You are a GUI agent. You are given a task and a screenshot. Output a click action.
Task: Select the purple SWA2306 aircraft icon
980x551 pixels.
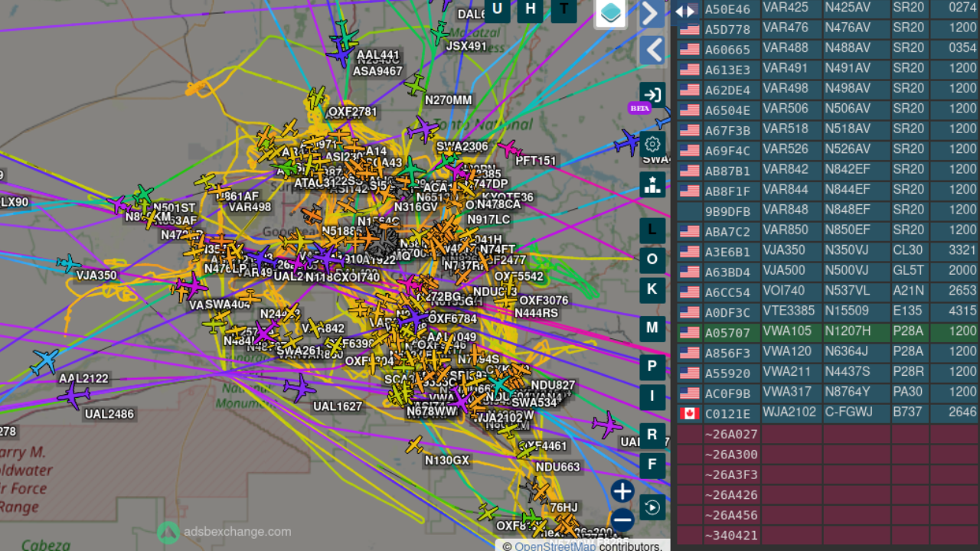click(x=423, y=129)
